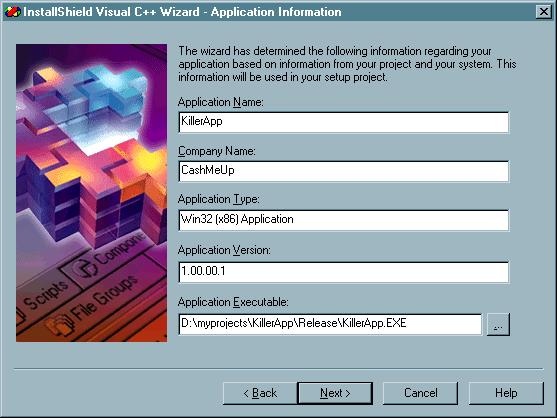
Task: Place cursor in Application Version field
Action: (x=344, y=272)
